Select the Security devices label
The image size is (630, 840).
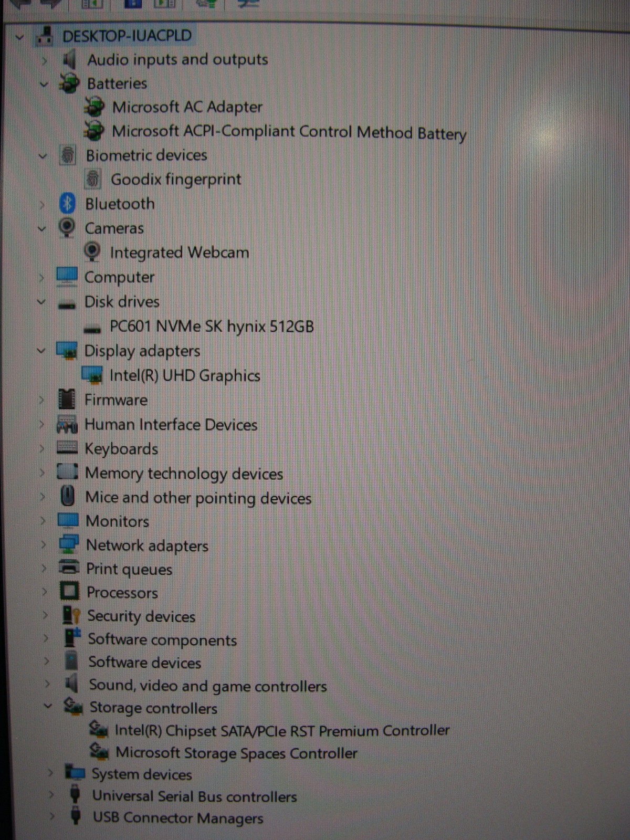141,616
